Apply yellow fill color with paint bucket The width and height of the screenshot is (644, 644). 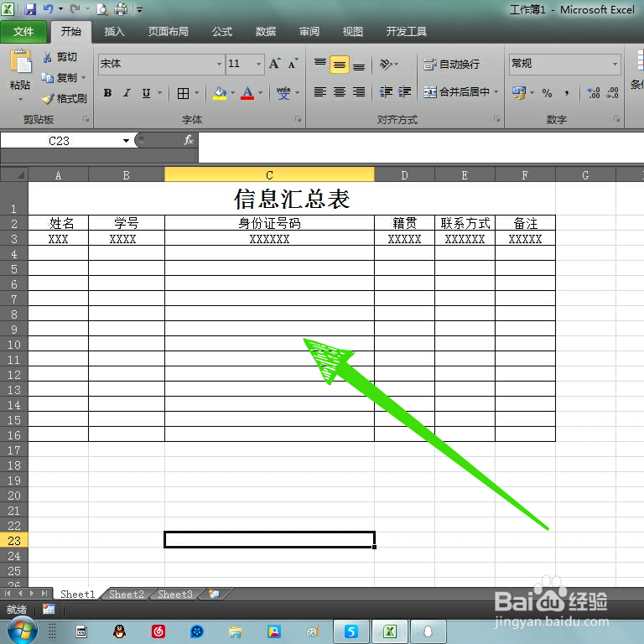(221, 93)
